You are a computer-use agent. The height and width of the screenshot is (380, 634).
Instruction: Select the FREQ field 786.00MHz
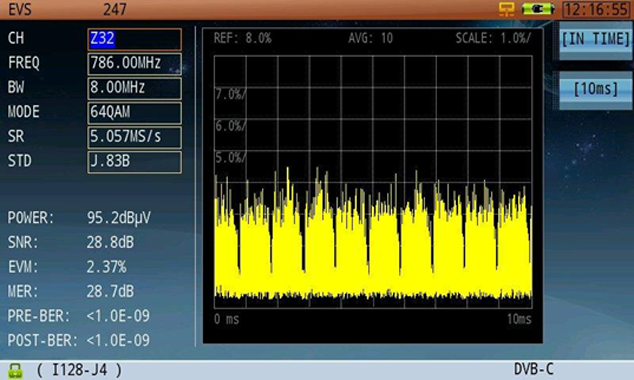click(x=134, y=64)
